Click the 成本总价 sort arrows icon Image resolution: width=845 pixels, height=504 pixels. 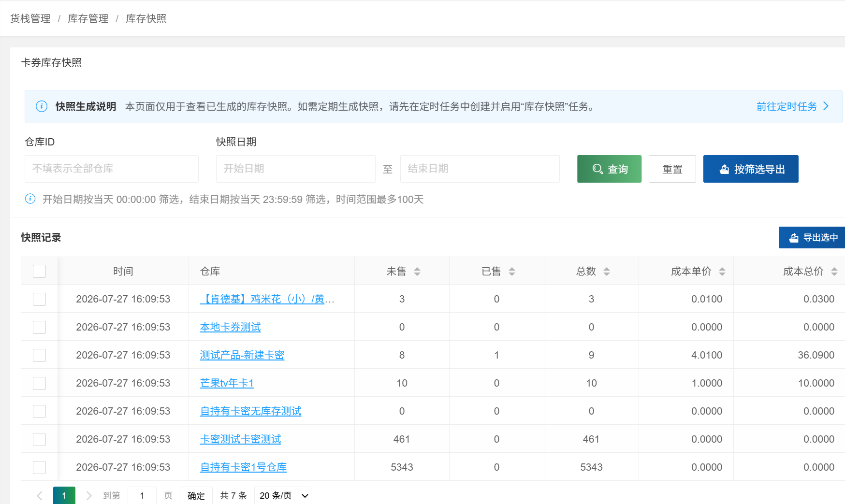(x=834, y=272)
